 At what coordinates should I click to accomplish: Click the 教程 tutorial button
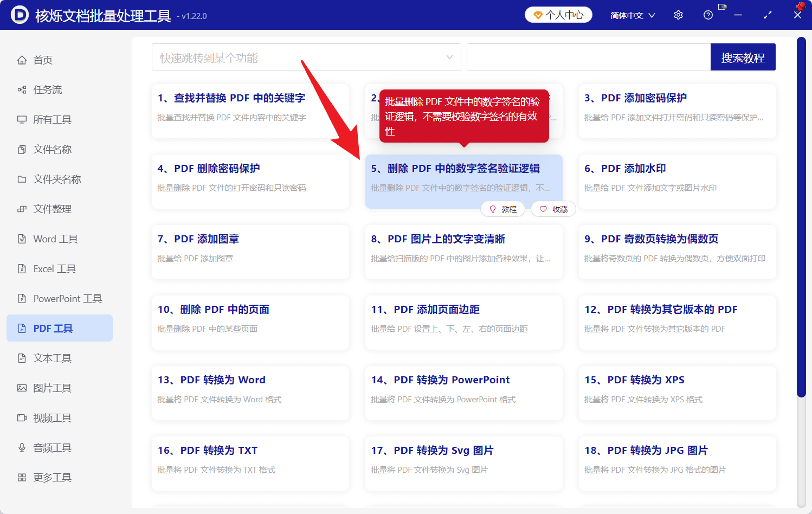502,209
